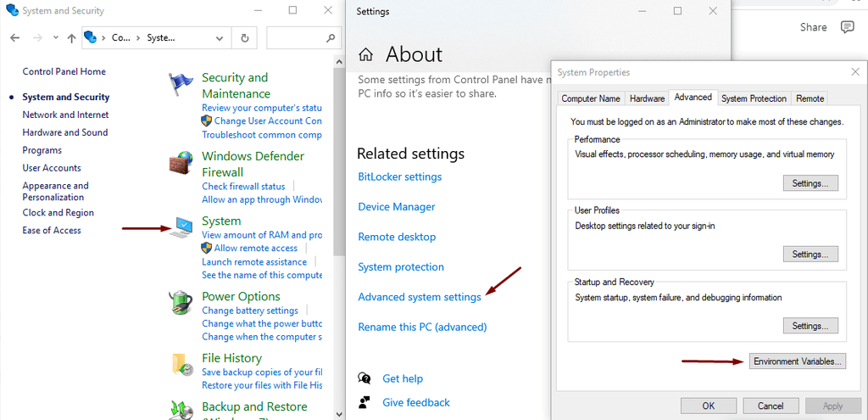Click the Backup and Restore icon
This screenshot has width=868, height=420.
pyautogui.click(x=181, y=410)
